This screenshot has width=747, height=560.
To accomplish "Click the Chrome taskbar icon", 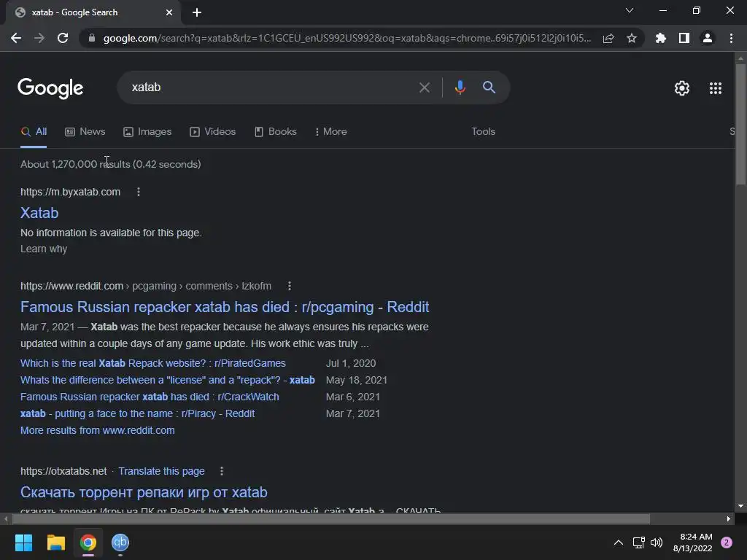I will pyautogui.click(x=88, y=542).
